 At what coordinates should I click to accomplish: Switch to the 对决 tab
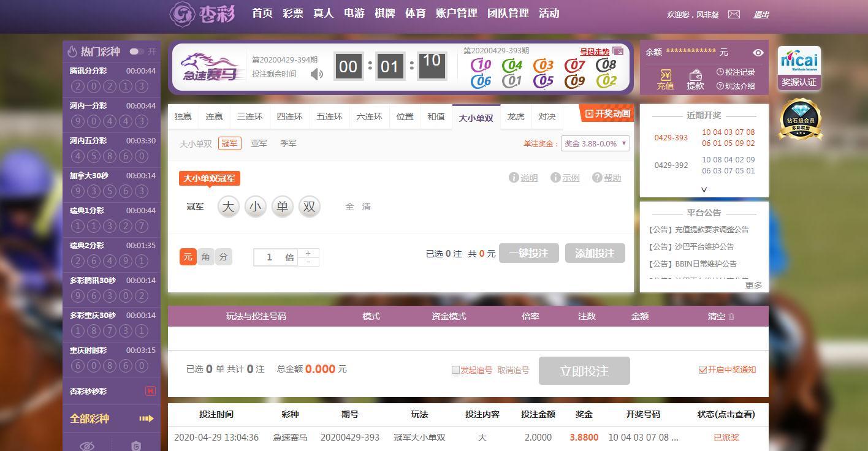coord(547,116)
